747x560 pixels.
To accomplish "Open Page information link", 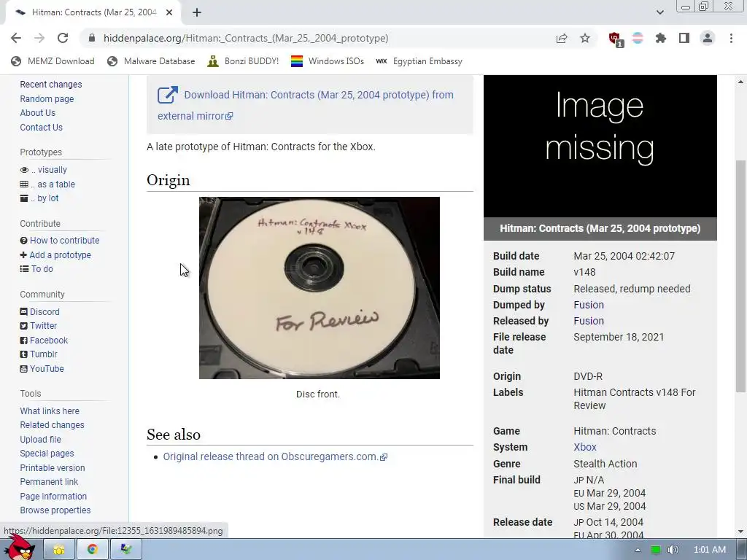I will pos(53,496).
